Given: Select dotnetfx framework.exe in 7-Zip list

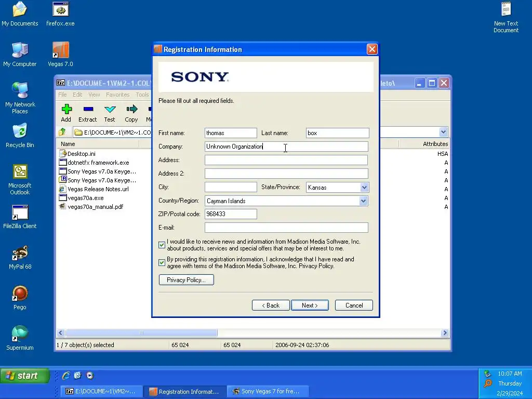Looking at the screenshot, I should pos(94,163).
